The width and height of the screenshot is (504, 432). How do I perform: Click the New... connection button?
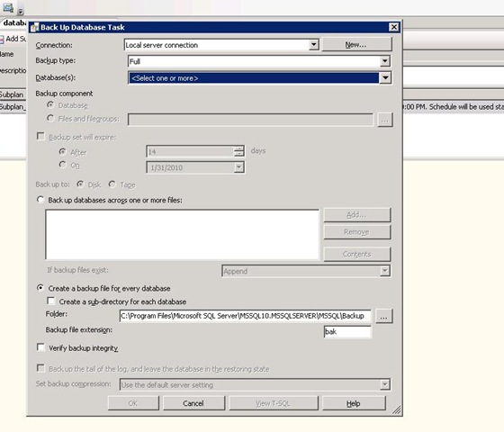click(356, 44)
